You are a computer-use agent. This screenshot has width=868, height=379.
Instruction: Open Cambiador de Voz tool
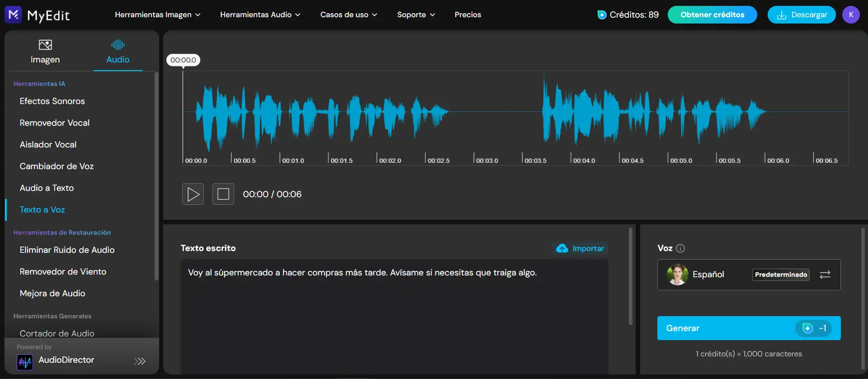57,166
